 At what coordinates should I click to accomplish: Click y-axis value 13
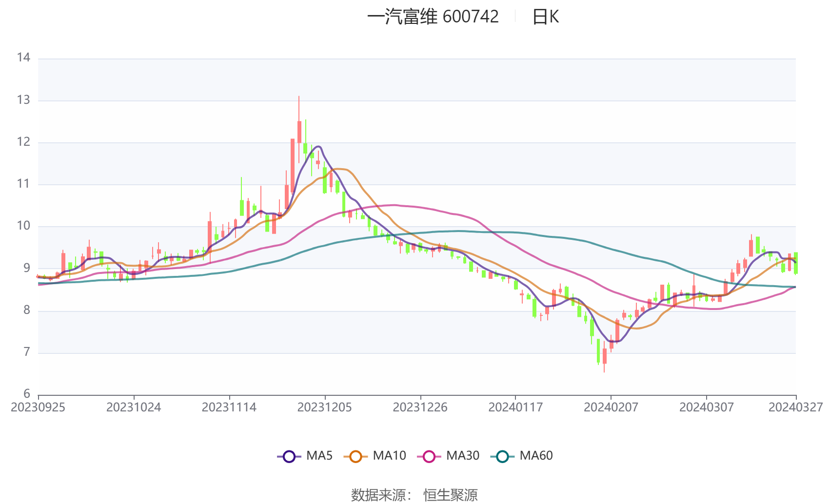(23, 100)
